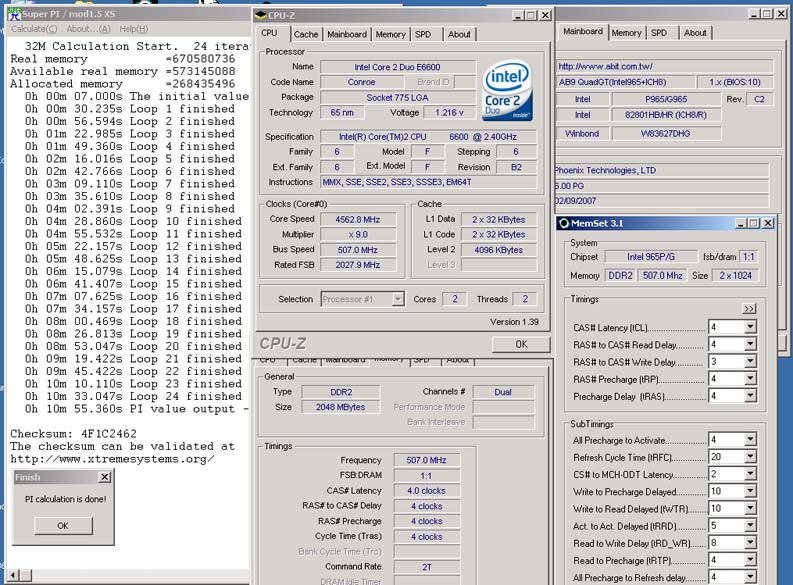Open the Calculate menu in Super PI
The height and width of the screenshot is (585, 793).
(34, 29)
